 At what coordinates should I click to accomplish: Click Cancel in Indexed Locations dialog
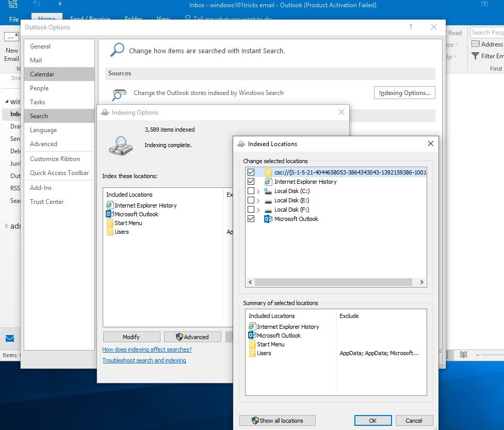414,420
